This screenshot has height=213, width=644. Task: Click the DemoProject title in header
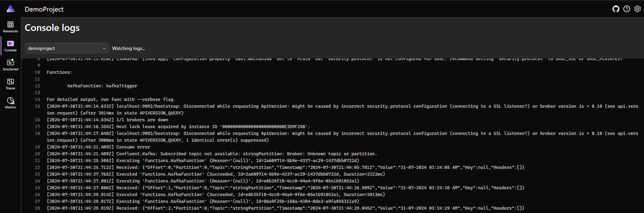[44, 9]
